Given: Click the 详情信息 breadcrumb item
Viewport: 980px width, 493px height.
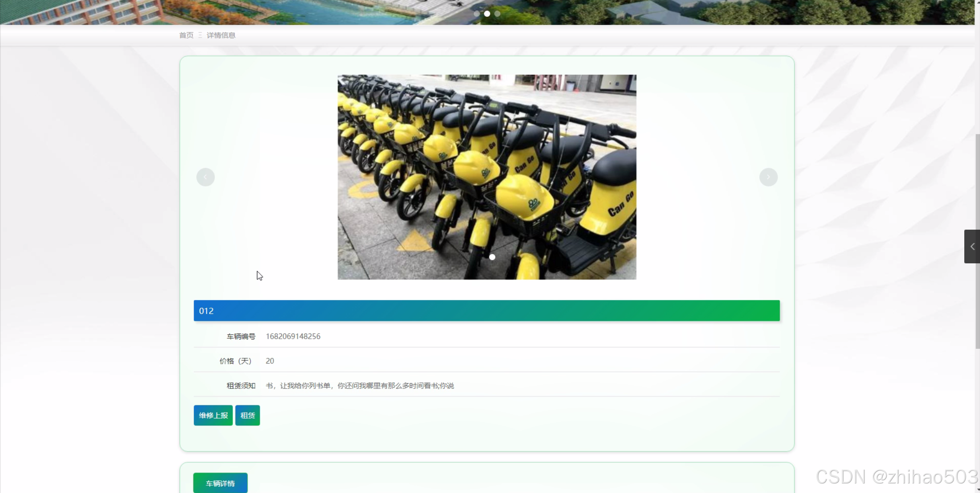Looking at the screenshot, I should click(x=221, y=35).
